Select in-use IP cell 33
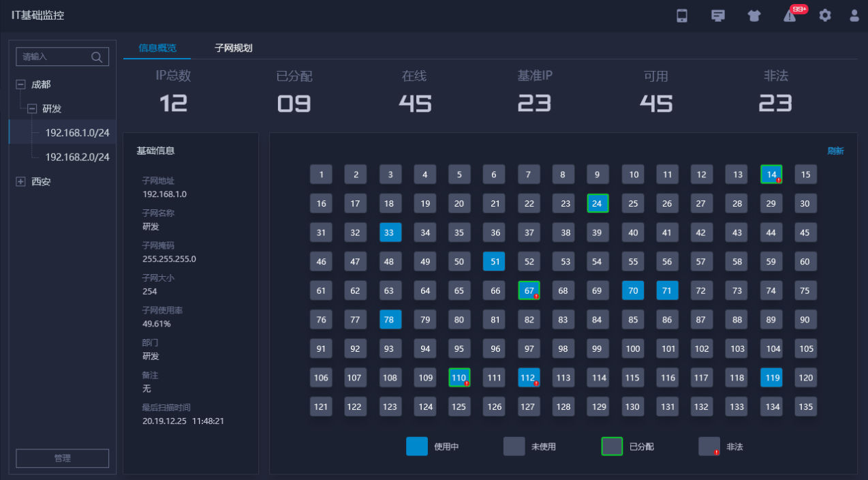The width and height of the screenshot is (868, 480). [390, 232]
